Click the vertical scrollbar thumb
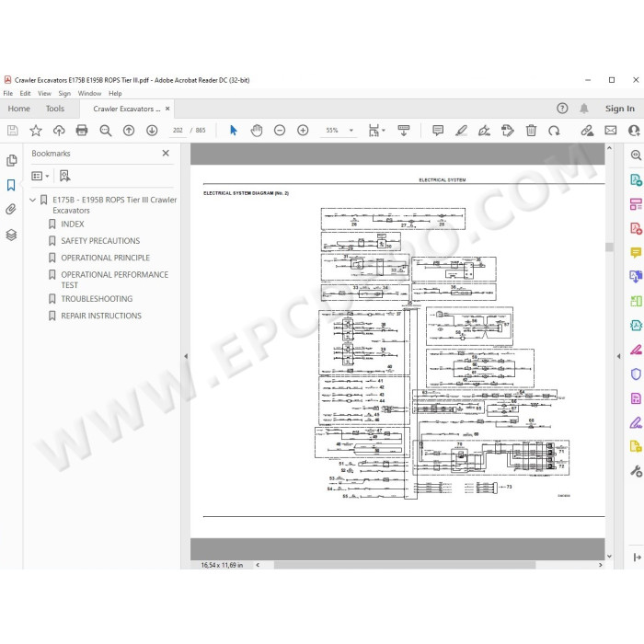This screenshot has height=644, width=644. pos(609,247)
